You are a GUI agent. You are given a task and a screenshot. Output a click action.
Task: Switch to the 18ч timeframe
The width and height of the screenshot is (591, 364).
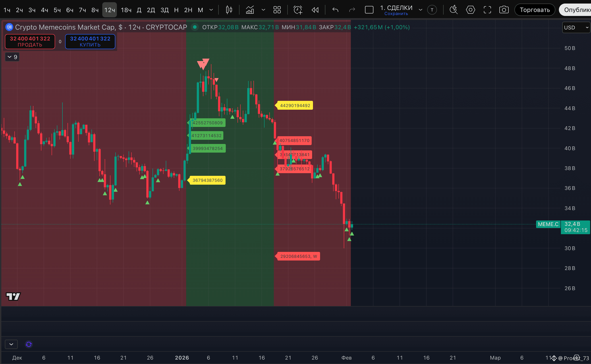click(x=126, y=10)
